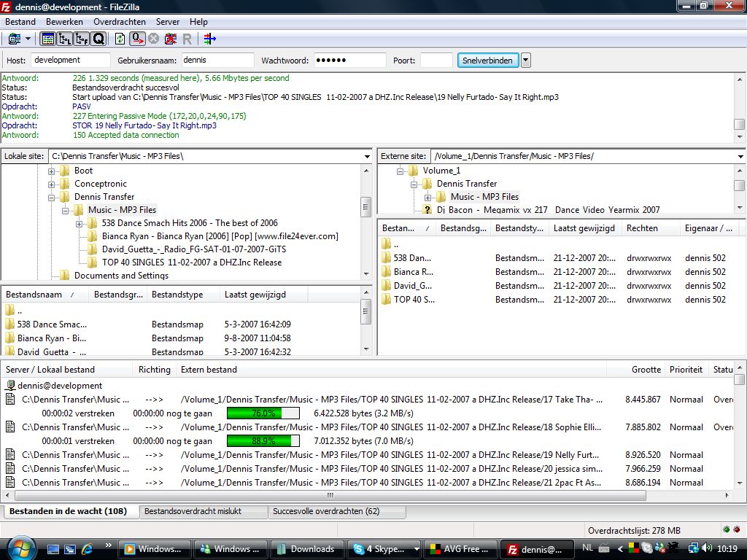This screenshot has height=560, width=747.
Task: Click the disconnect from server icon
Action: point(171,39)
